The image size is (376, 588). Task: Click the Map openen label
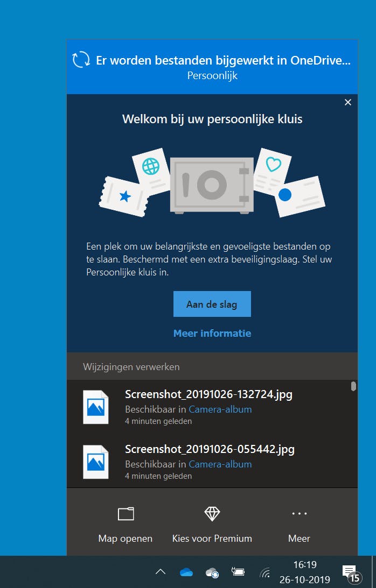pos(126,538)
